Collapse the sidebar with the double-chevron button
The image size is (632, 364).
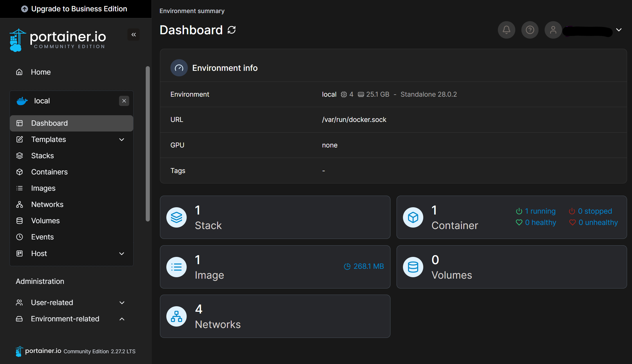pos(134,34)
